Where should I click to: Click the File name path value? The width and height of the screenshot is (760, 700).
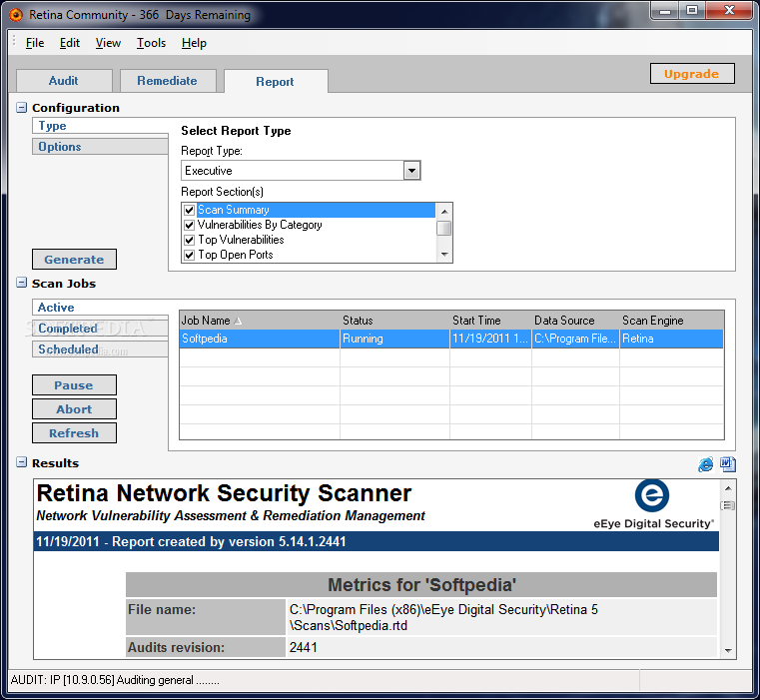(443, 617)
